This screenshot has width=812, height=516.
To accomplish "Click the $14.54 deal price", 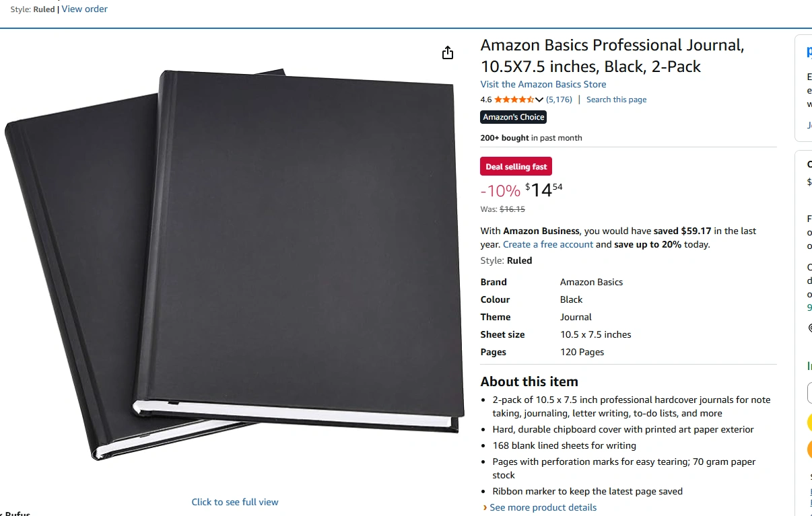I will pyautogui.click(x=544, y=190).
